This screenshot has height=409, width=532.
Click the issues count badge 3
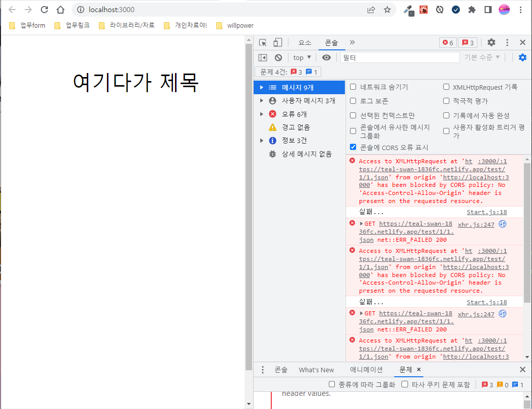coord(468,43)
